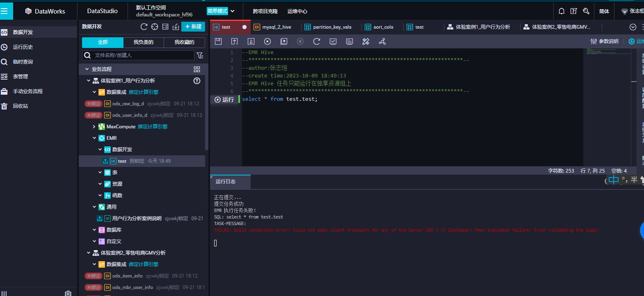The image size is (644, 296).
Task: Click the advanced run toolbar icon
Action: pyautogui.click(x=284, y=41)
